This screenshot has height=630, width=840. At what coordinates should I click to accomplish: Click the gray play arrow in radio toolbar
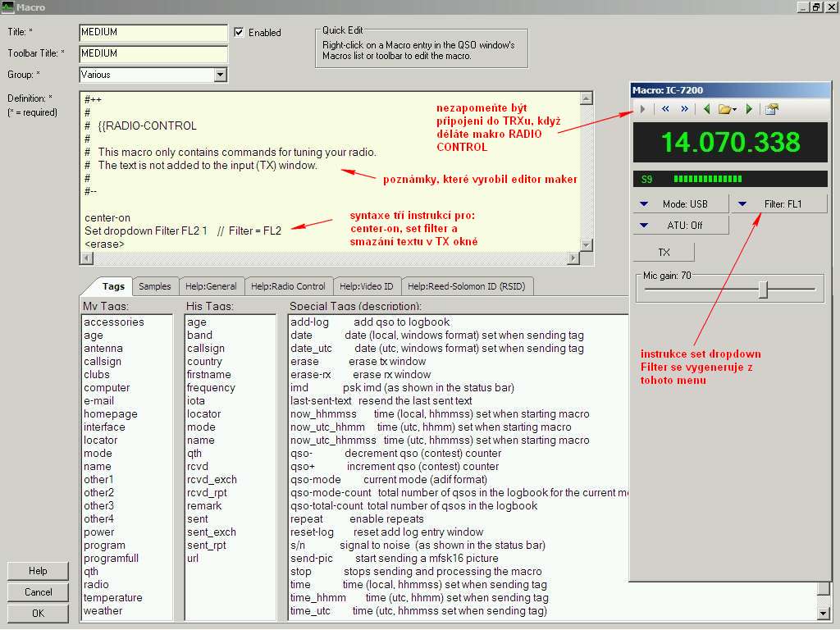click(642, 109)
